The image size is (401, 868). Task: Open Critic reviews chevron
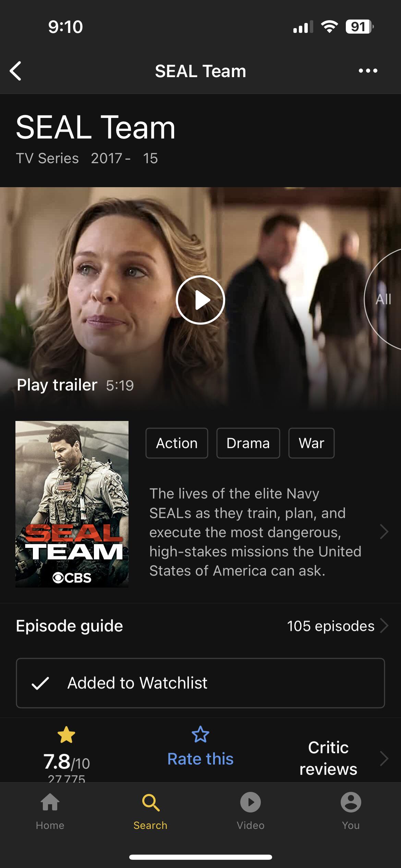coord(384,758)
